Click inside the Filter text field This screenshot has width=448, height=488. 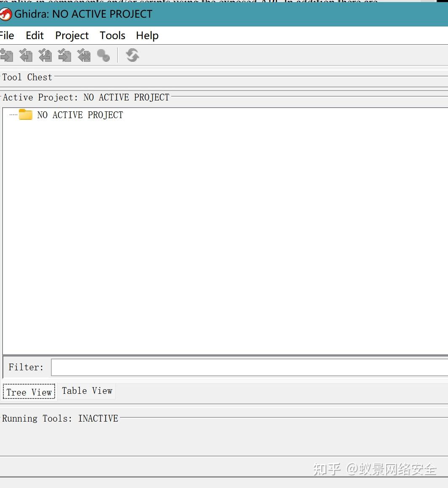point(249,367)
